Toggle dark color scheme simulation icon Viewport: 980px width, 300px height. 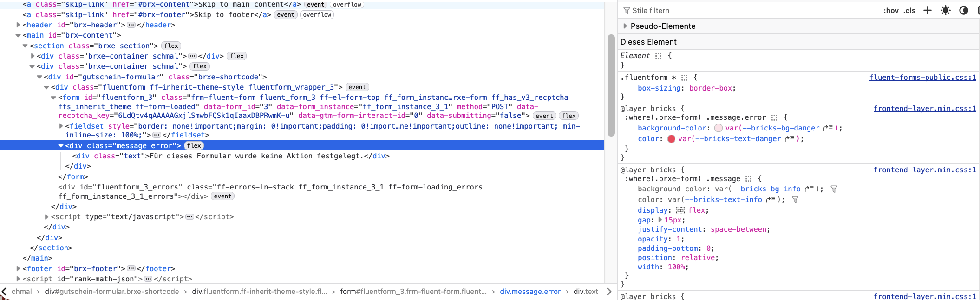coord(964,10)
